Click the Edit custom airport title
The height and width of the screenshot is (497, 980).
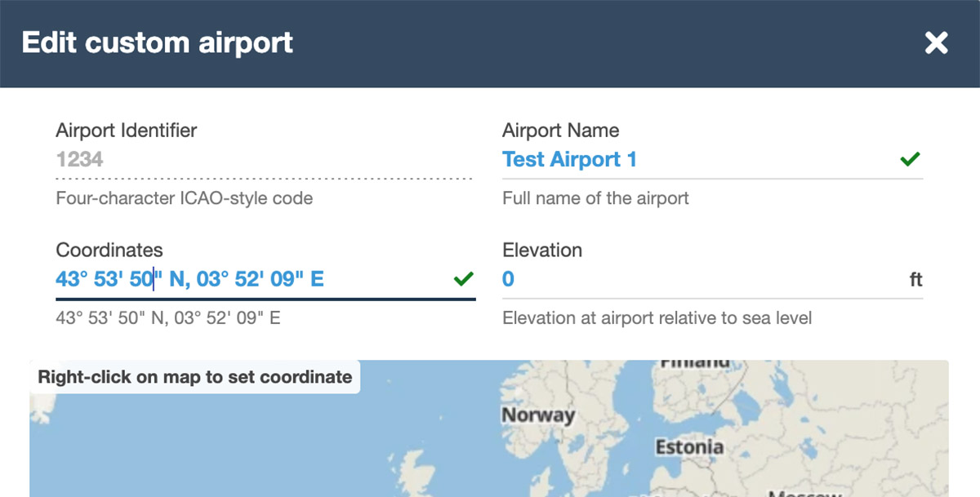[158, 42]
